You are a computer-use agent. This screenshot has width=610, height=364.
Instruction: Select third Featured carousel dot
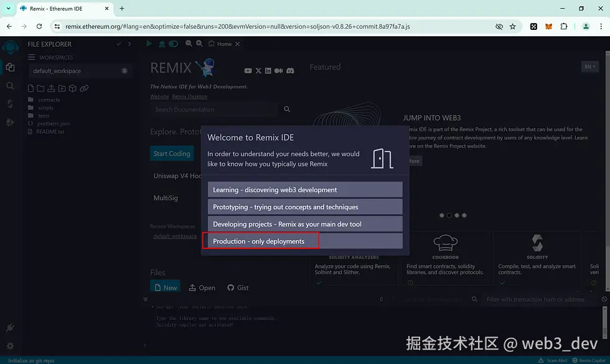(457, 215)
